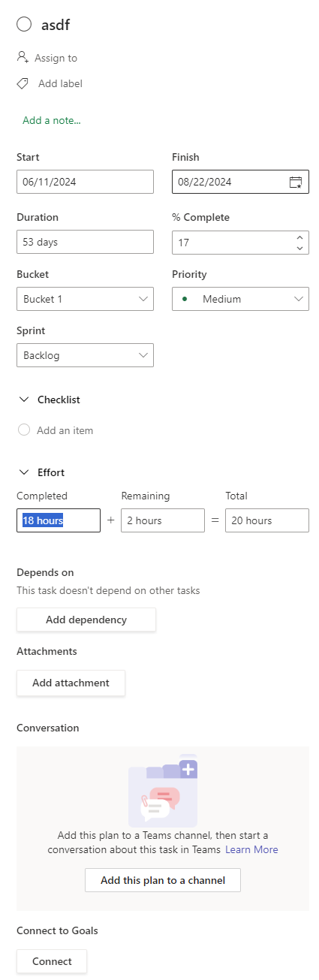The image size is (319, 980).
Task: Decrease the % Complete value
Action: (300, 248)
